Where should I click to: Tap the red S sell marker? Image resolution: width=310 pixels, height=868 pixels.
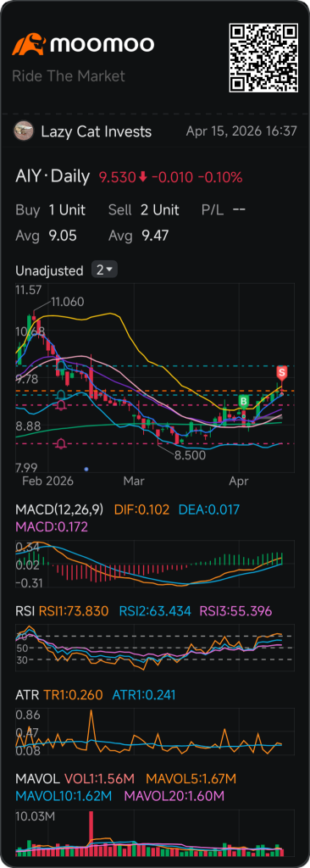(282, 373)
